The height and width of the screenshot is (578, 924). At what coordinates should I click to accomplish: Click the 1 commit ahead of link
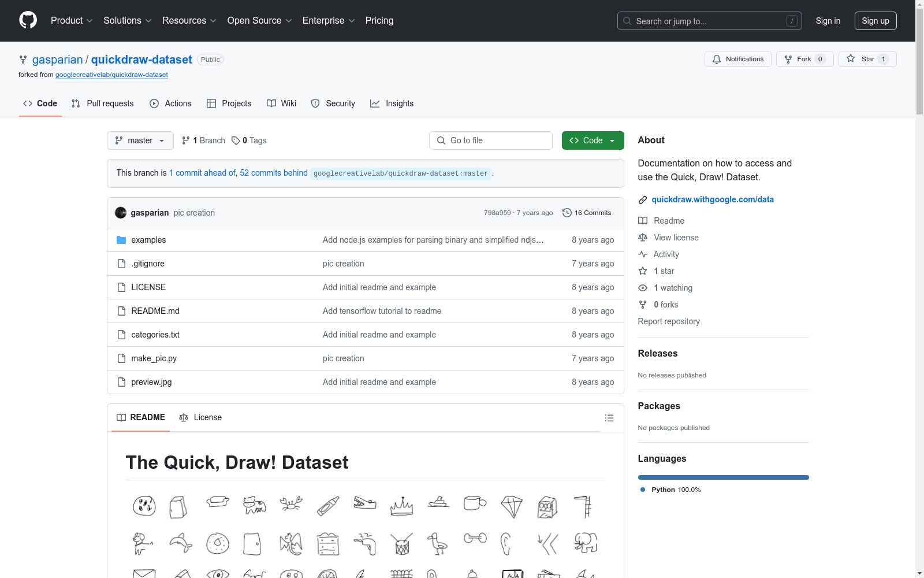pos(202,173)
